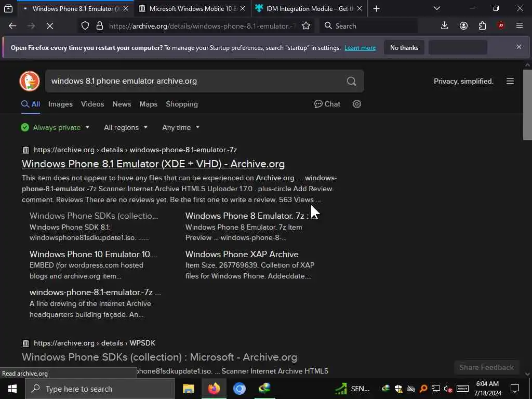Open the DuckDuckGo Chat button
The height and width of the screenshot is (399, 532).
[x=327, y=104]
